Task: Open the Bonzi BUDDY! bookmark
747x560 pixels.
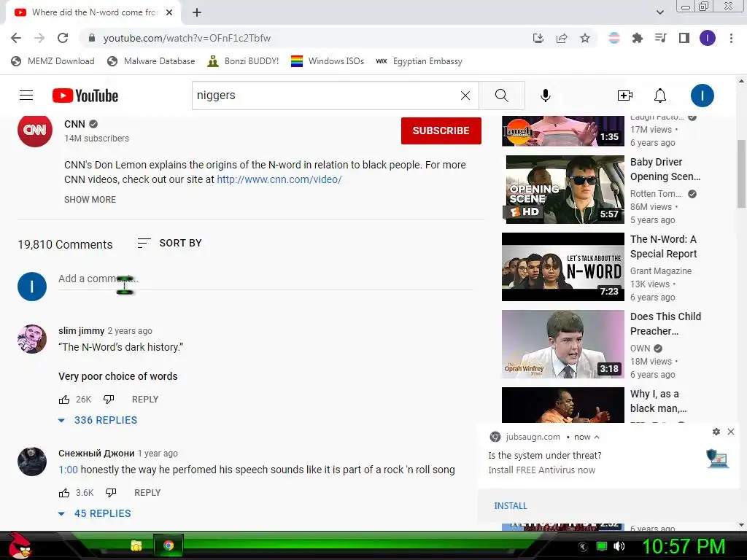Action: pos(244,61)
